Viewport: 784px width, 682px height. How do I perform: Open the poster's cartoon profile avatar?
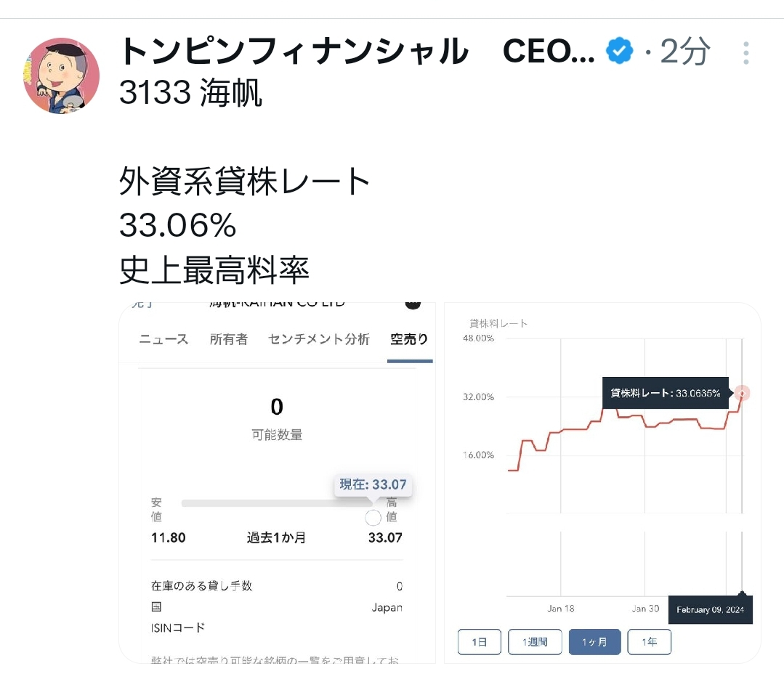click(61, 76)
